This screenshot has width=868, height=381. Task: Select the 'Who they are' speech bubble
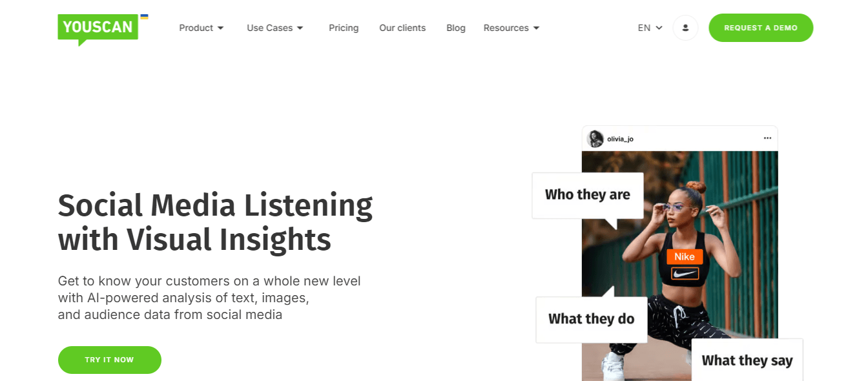pyautogui.click(x=588, y=195)
